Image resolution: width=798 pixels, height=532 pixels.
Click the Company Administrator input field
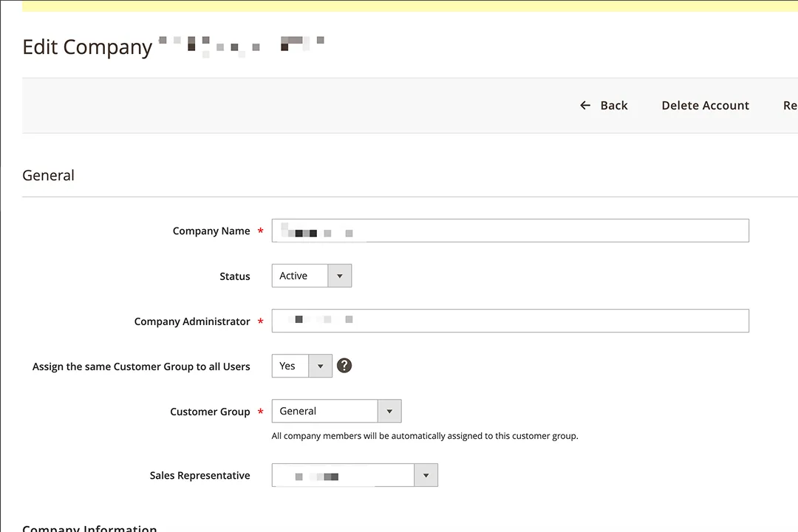pos(511,321)
